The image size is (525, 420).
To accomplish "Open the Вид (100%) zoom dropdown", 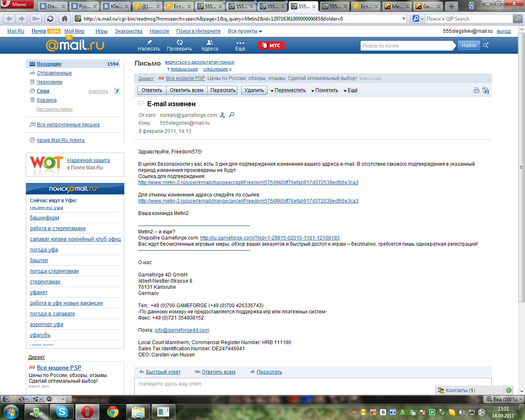I will tap(504, 399).
